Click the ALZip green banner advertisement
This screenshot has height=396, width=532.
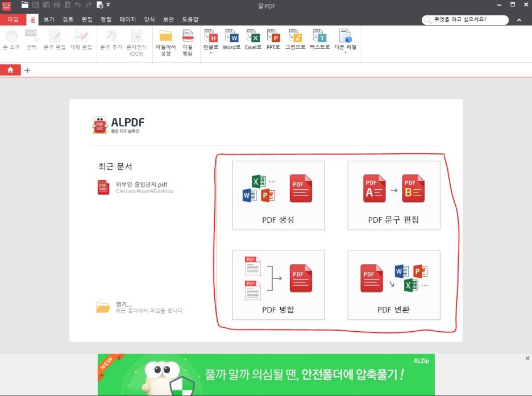coord(266,374)
